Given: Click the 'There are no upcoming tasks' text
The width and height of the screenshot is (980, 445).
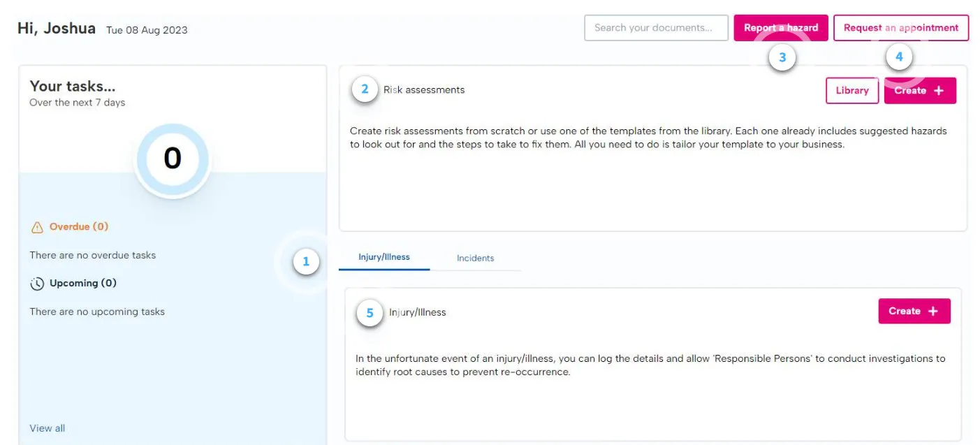Looking at the screenshot, I should (97, 312).
